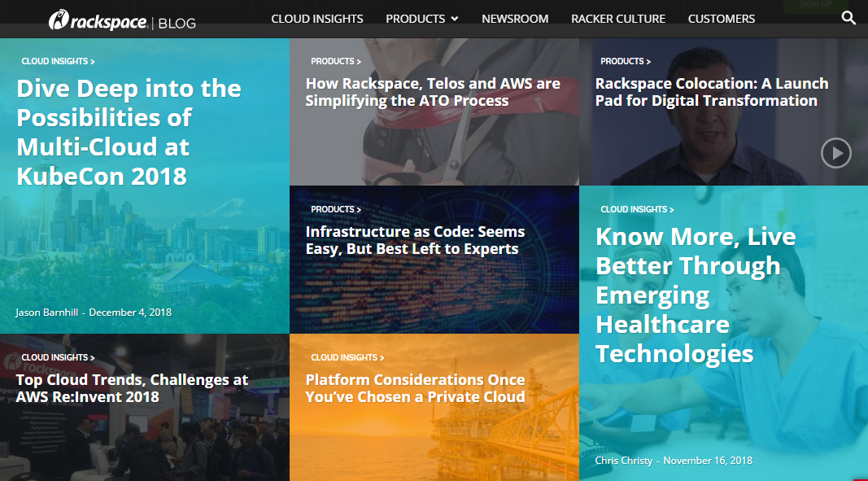Click author name Jason Barnhill

pos(47,313)
